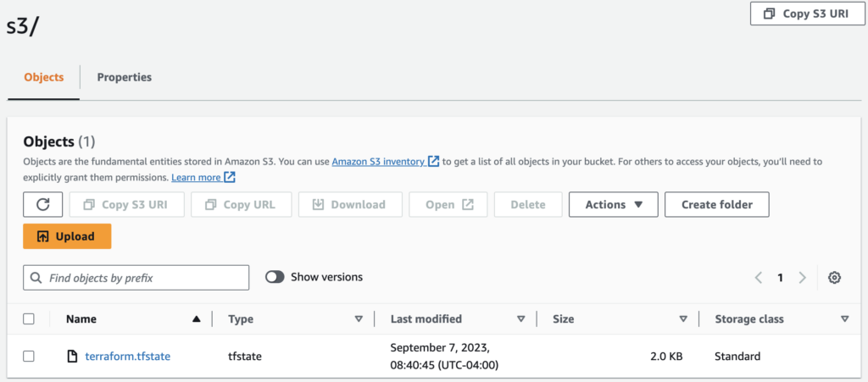
Task: Click the September 7, 2023 modified date cell
Action: tap(444, 357)
